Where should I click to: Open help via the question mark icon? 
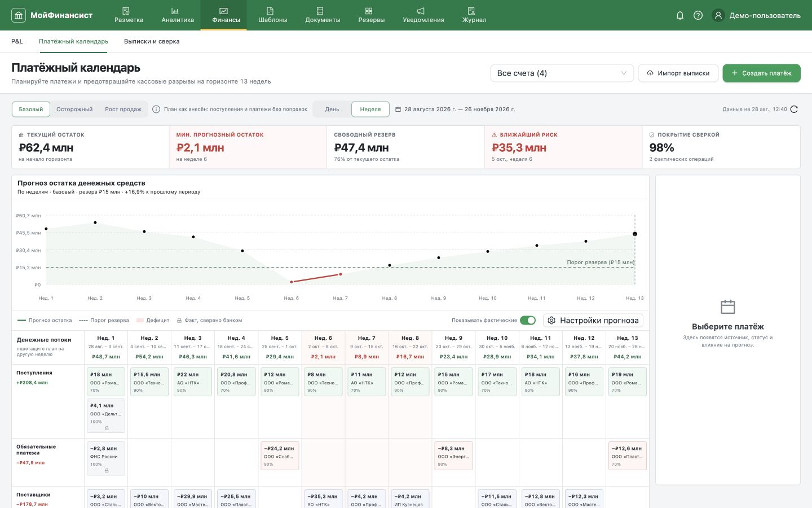(x=698, y=15)
